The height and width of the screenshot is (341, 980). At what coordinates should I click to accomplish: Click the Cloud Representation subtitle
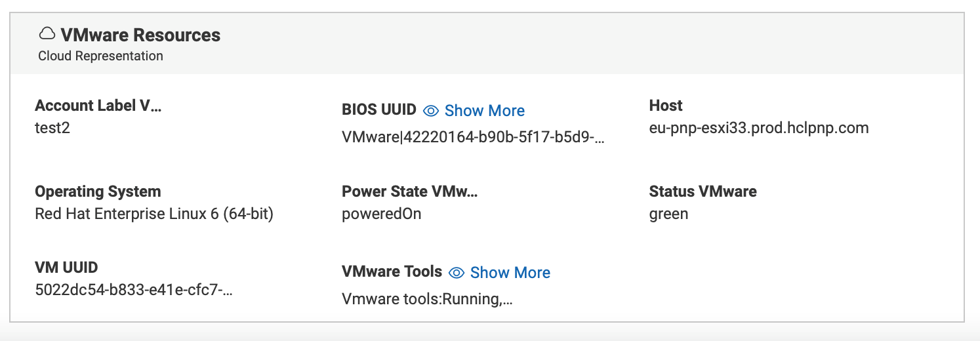click(100, 56)
